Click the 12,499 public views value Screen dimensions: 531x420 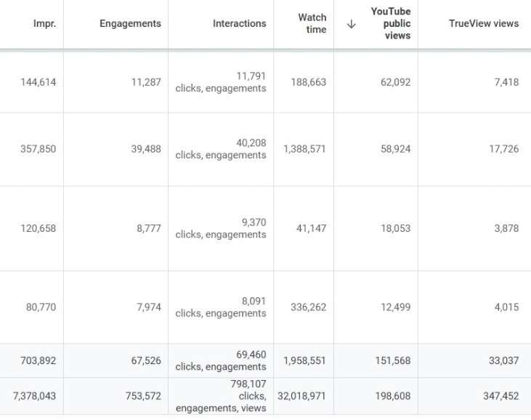tap(395, 307)
